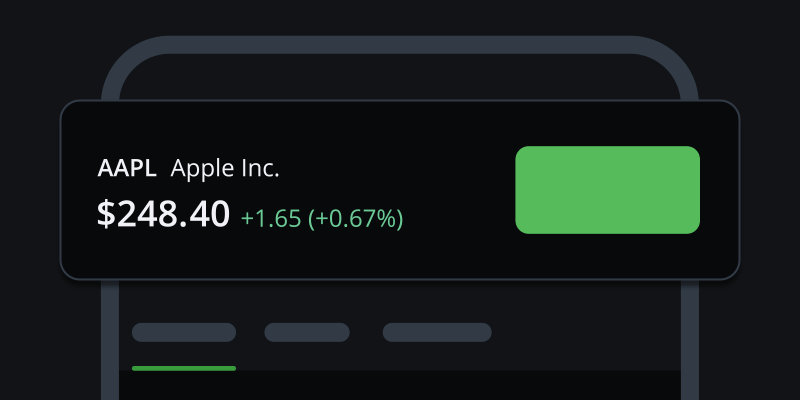Click the right border of the phone frame
The width and height of the screenshot is (800, 400).
(x=689, y=330)
